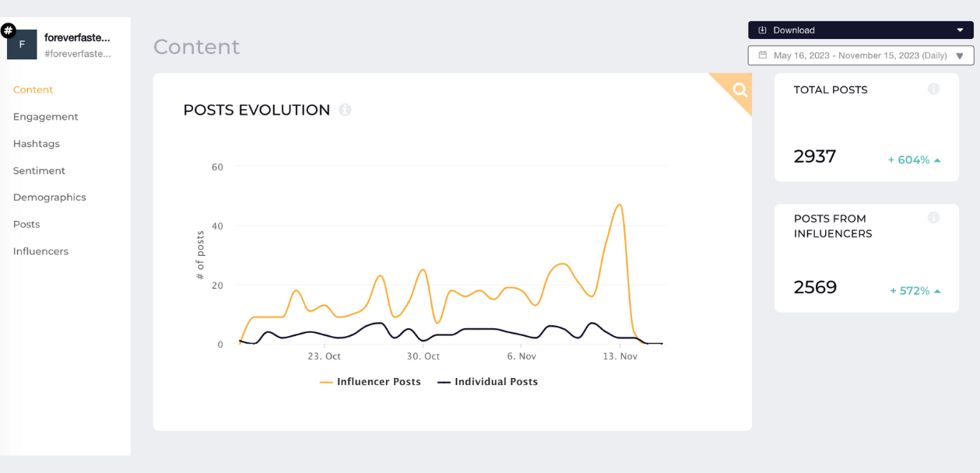Click the green up arrow next to + 604%

click(x=937, y=160)
